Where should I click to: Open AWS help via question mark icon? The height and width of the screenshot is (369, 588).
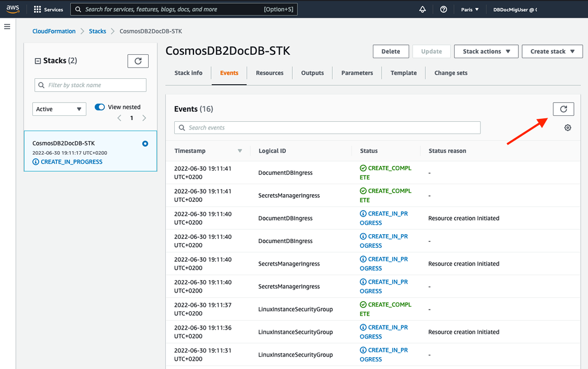444,9
